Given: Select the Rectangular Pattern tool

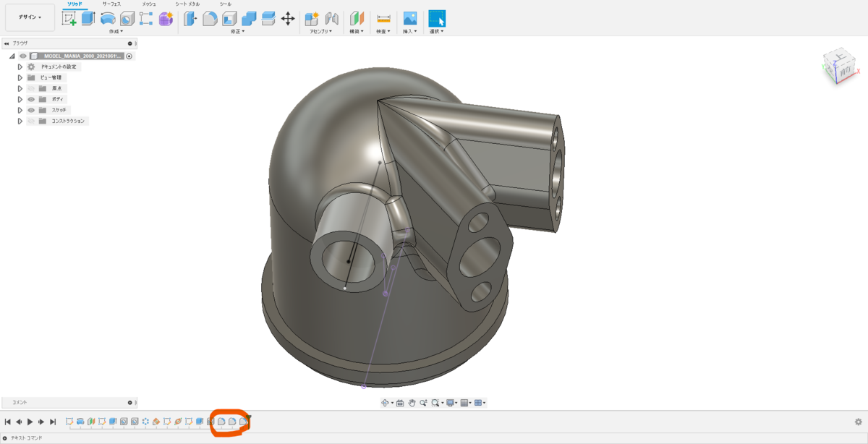Looking at the screenshot, I should (146, 19).
